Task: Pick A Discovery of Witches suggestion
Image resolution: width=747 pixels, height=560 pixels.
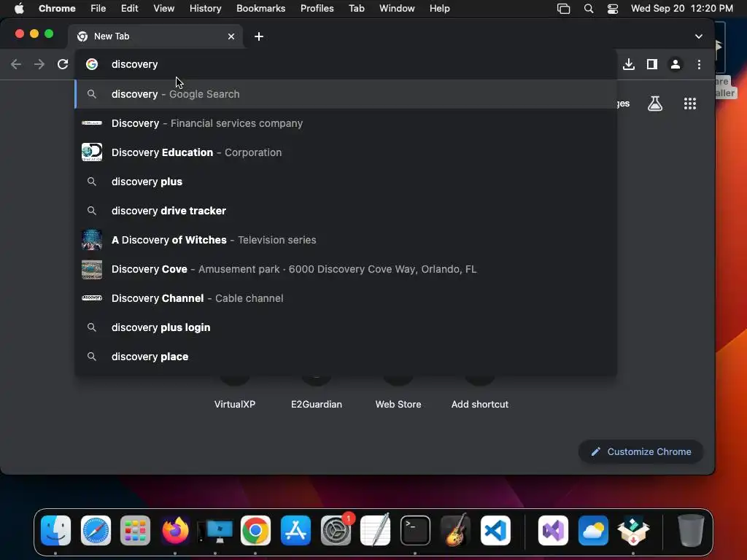Action: pyautogui.click(x=346, y=240)
